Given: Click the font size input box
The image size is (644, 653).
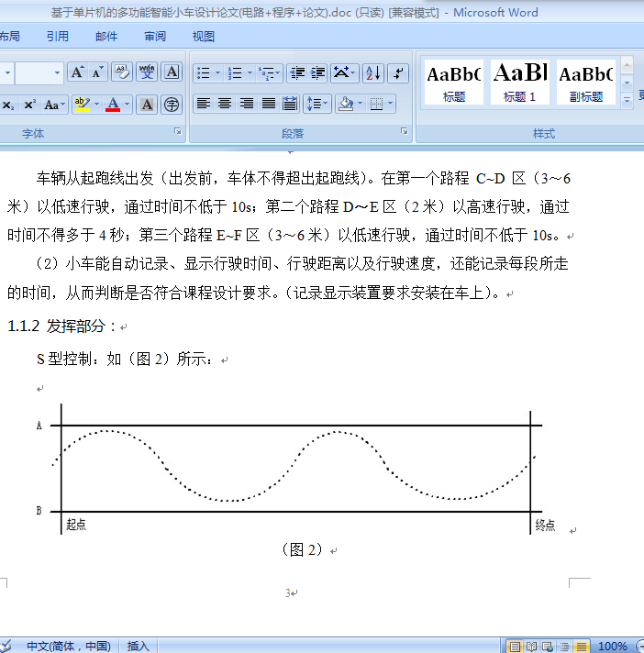Looking at the screenshot, I should point(34,72).
